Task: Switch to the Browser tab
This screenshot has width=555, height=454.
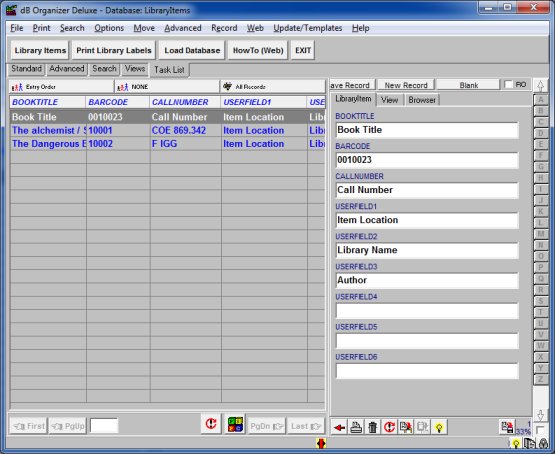Action: click(422, 100)
